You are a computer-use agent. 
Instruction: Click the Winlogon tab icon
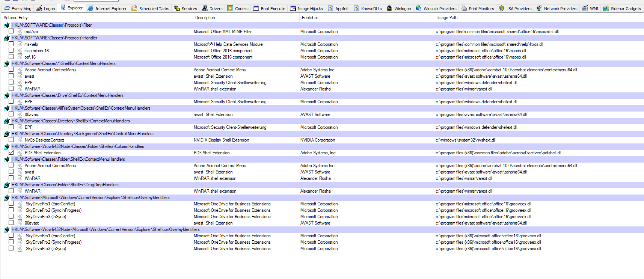tap(389, 8)
